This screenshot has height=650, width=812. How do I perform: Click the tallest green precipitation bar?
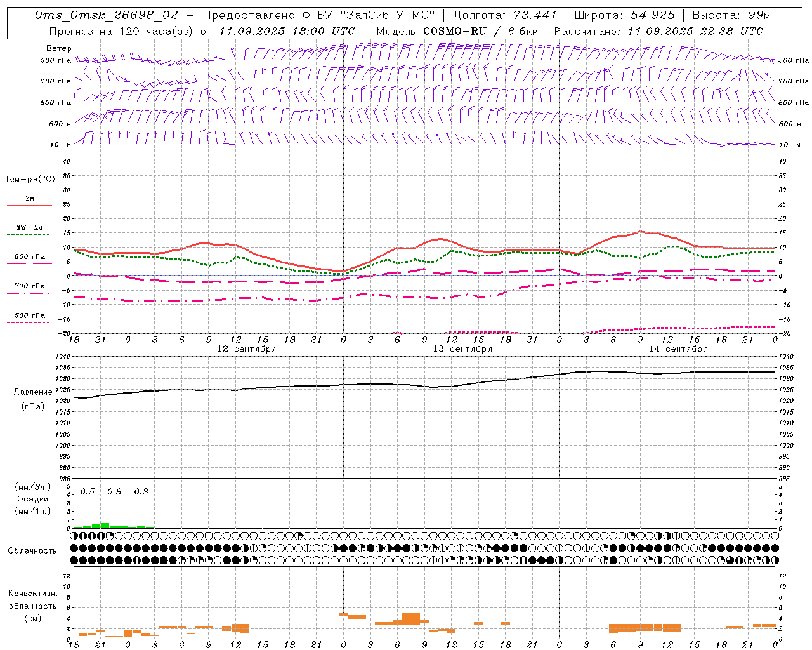(105, 526)
